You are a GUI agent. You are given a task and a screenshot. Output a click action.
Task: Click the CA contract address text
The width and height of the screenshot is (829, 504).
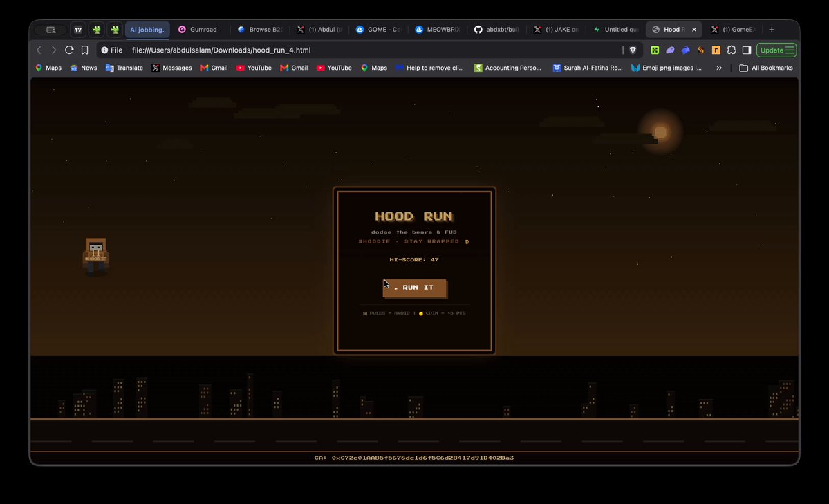click(414, 458)
